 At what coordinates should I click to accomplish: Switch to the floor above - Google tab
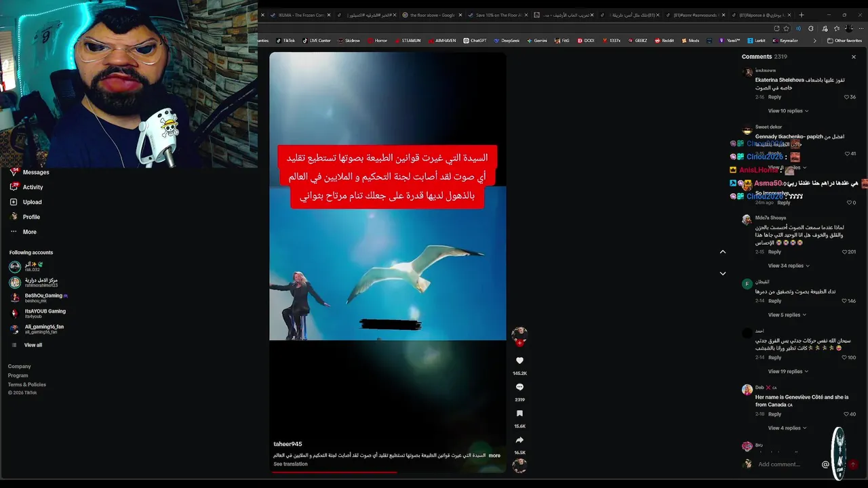click(432, 15)
